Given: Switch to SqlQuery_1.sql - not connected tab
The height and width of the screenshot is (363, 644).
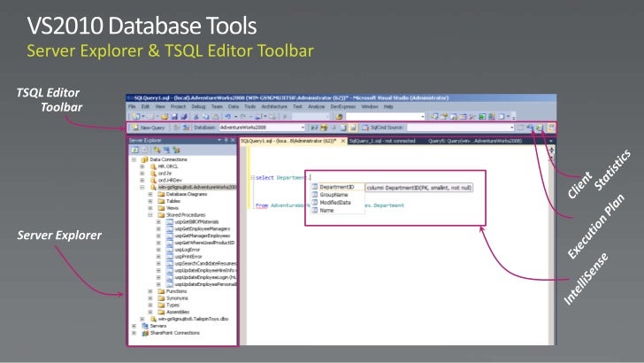Looking at the screenshot, I should click(382, 141).
